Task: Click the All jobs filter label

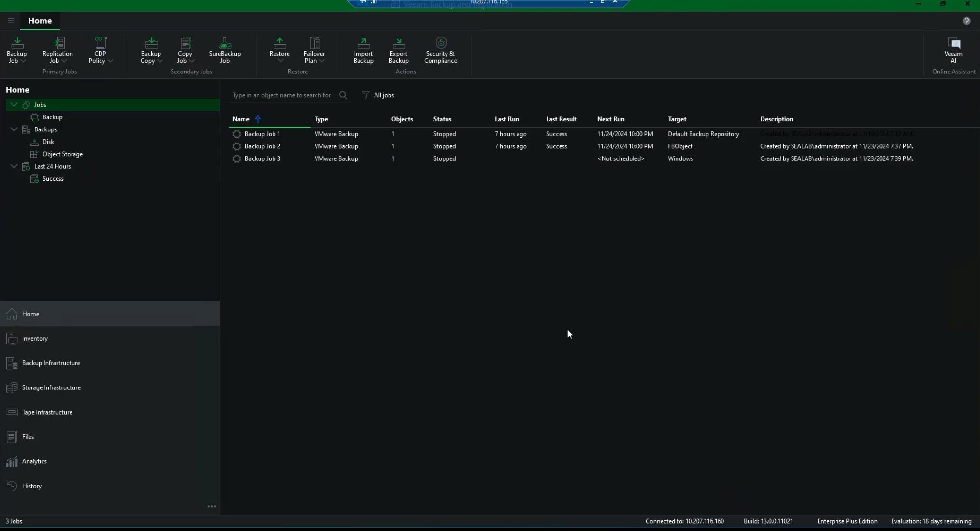Action: pos(384,95)
